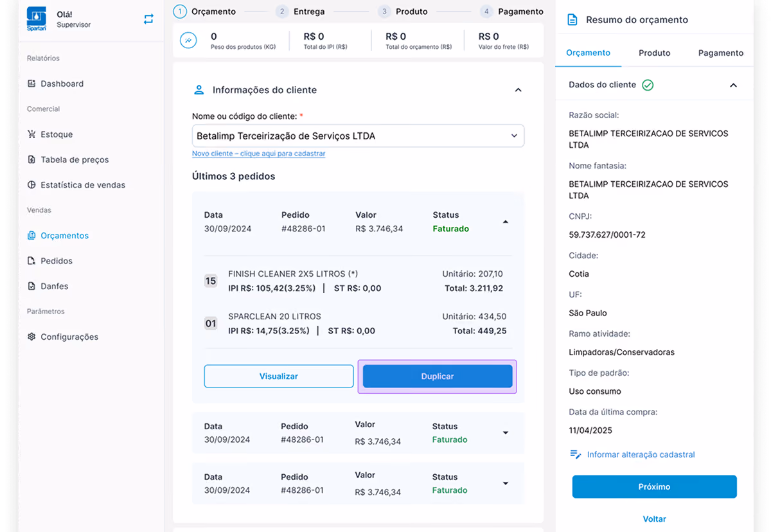
Task: Switch to the Orçamento summary tab
Action: pyautogui.click(x=588, y=53)
